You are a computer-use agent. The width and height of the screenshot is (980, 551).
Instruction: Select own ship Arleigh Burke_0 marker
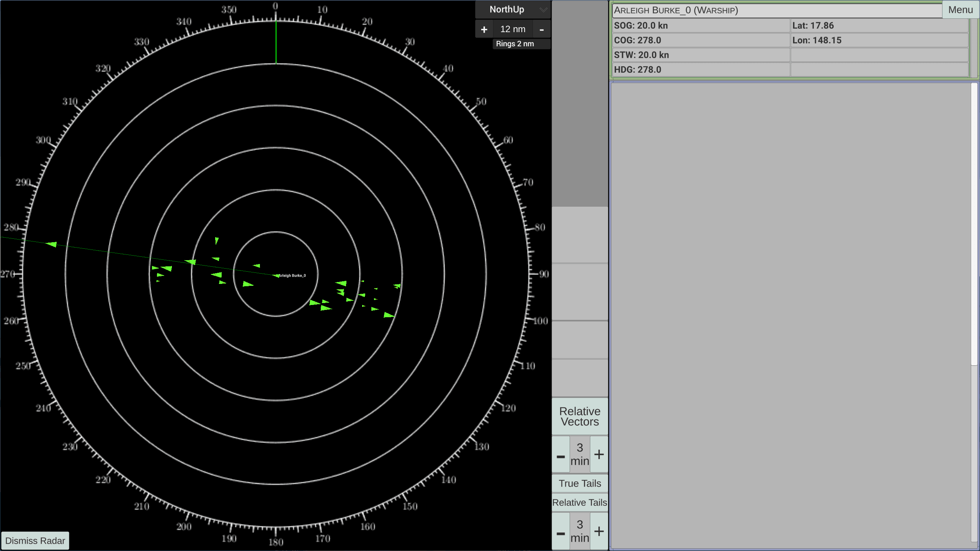click(x=276, y=275)
